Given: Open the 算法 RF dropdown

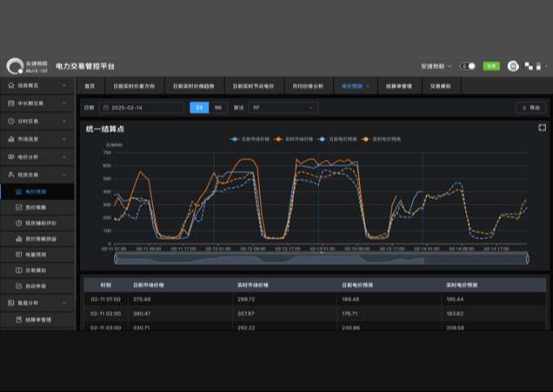Looking at the screenshot, I should 283,108.
